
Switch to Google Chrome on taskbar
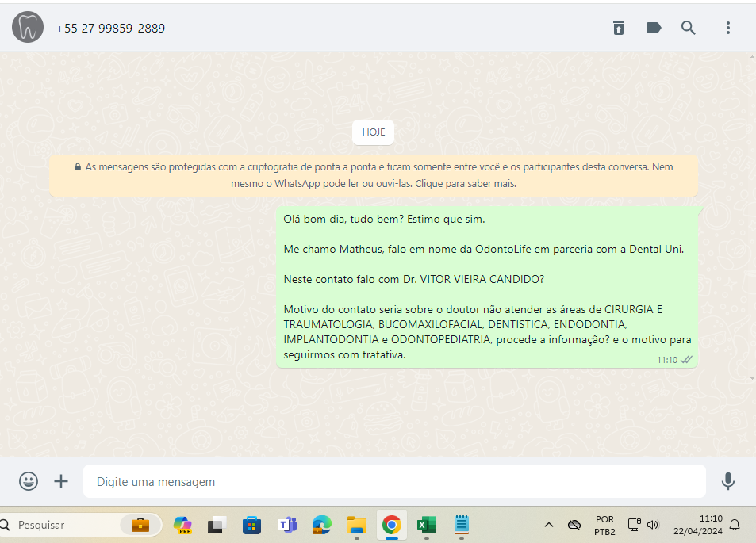click(392, 525)
